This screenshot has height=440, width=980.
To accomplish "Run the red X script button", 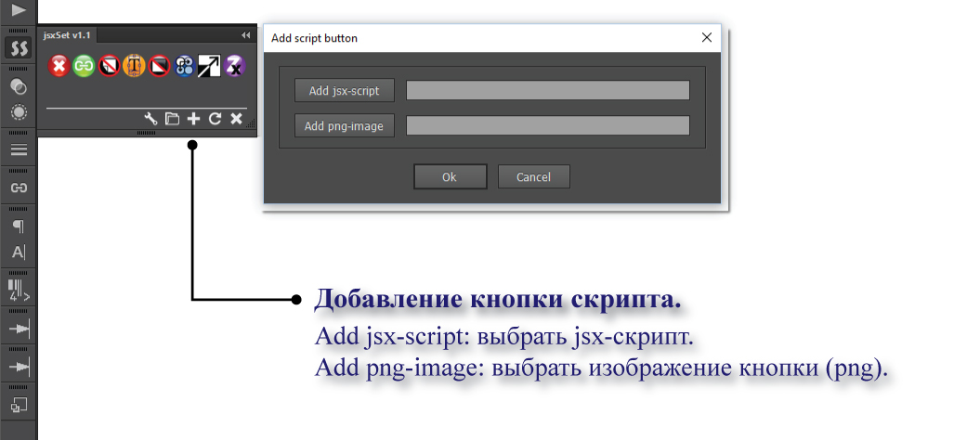I will (x=59, y=66).
